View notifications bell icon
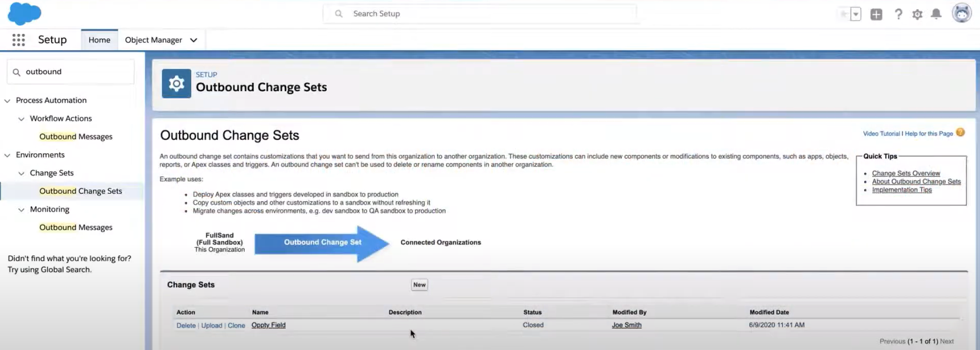The height and width of the screenshot is (350, 980). pos(936,14)
